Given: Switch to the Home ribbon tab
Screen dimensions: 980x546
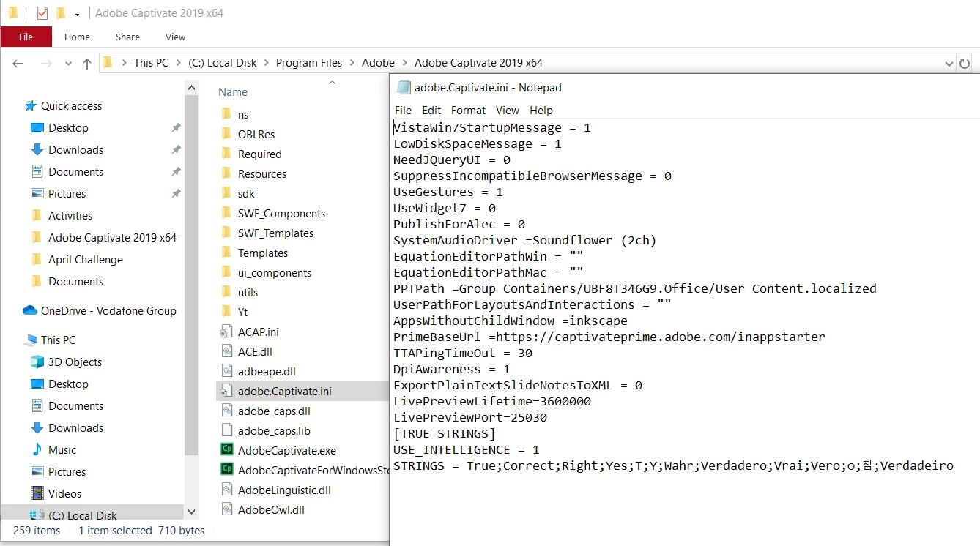Looking at the screenshot, I should [77, 37].
